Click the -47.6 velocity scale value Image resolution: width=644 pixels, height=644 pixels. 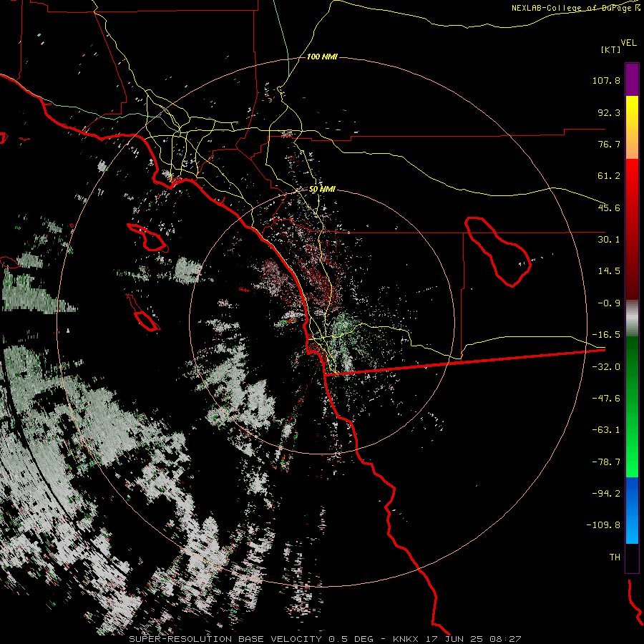tap(606, 399)
